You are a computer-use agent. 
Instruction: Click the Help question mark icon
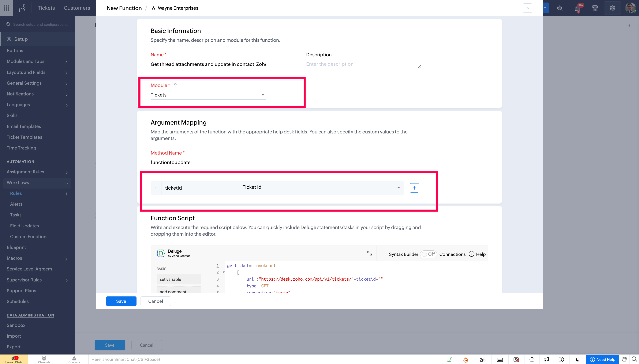[x=471, y=254]
